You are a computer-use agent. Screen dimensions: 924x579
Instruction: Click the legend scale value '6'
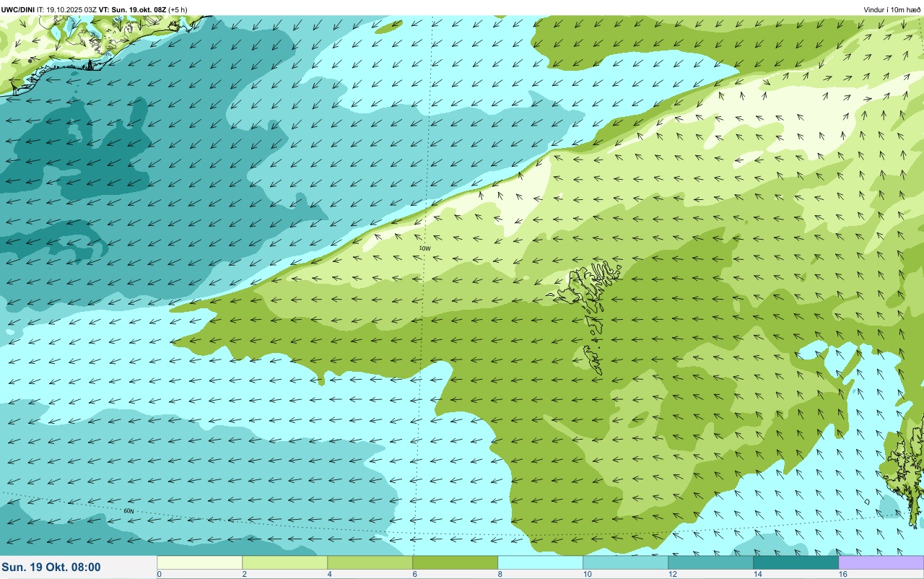[x=415, y=574]
